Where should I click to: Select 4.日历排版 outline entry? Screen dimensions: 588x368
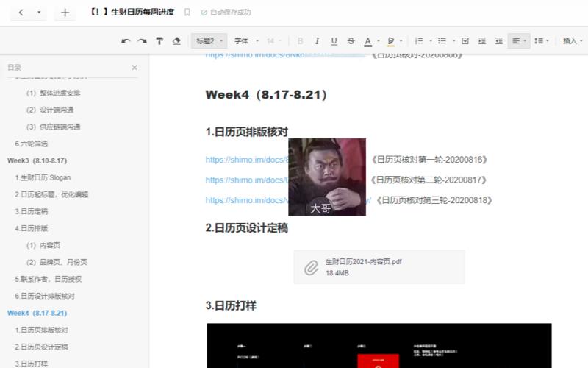coord(31,228)
